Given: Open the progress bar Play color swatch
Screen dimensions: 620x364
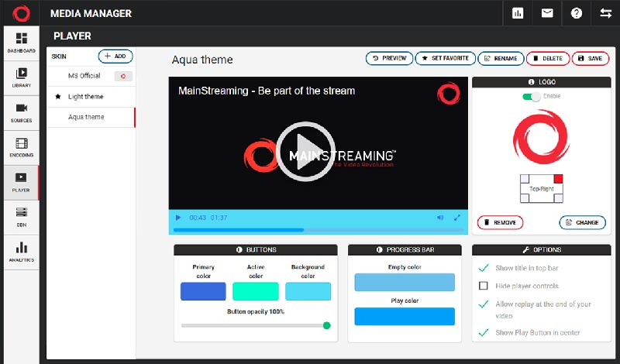Looking at the screenshot, I should pyautogui.click(x=405, y=317).
